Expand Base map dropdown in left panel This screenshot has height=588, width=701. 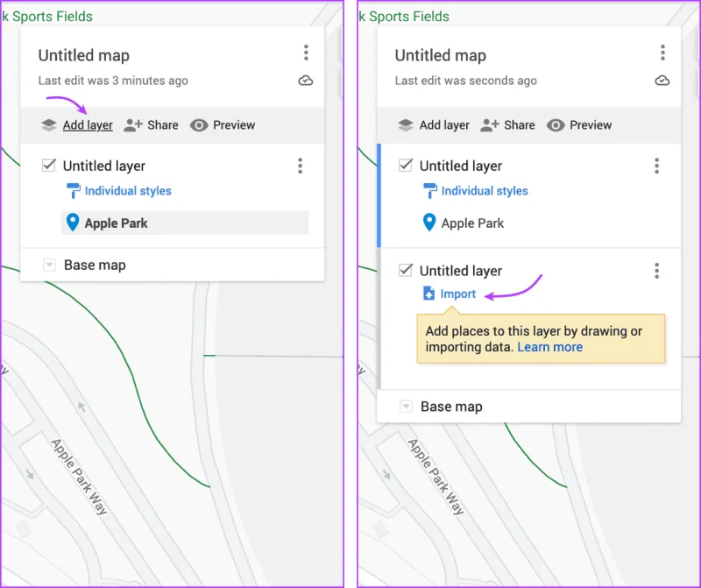[x=49, y=265]
